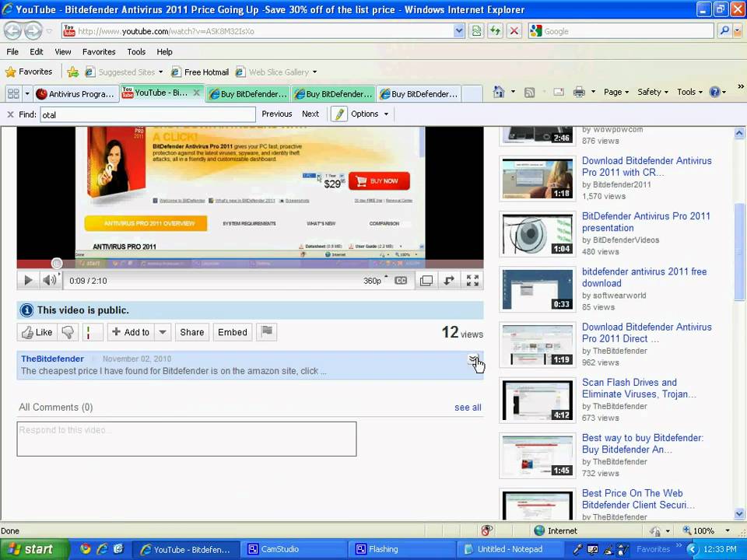The height and width of the screenshot is (560, 747).
Task: Open the Help question mark icon
Action: coord(714,92)
